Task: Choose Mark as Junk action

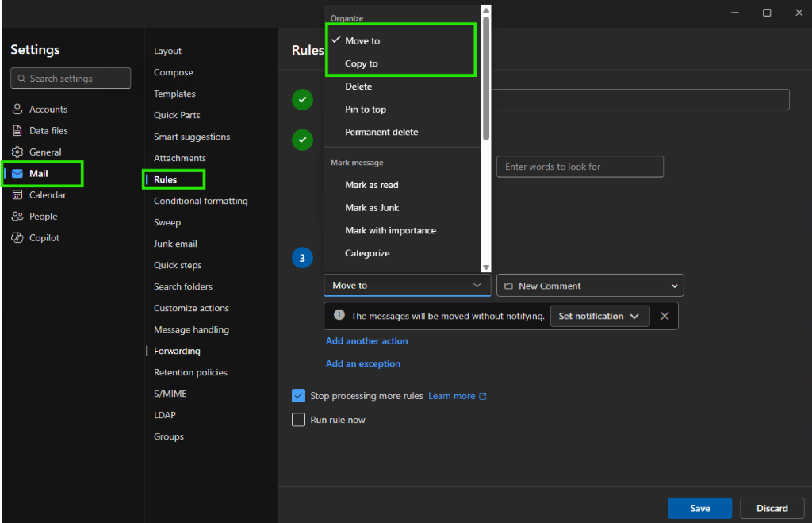Action: coord(401,207)
